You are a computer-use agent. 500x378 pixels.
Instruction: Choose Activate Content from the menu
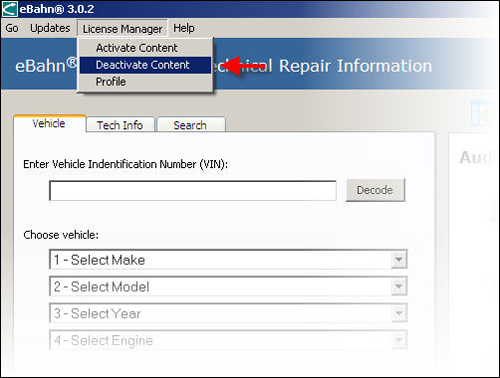145,48
